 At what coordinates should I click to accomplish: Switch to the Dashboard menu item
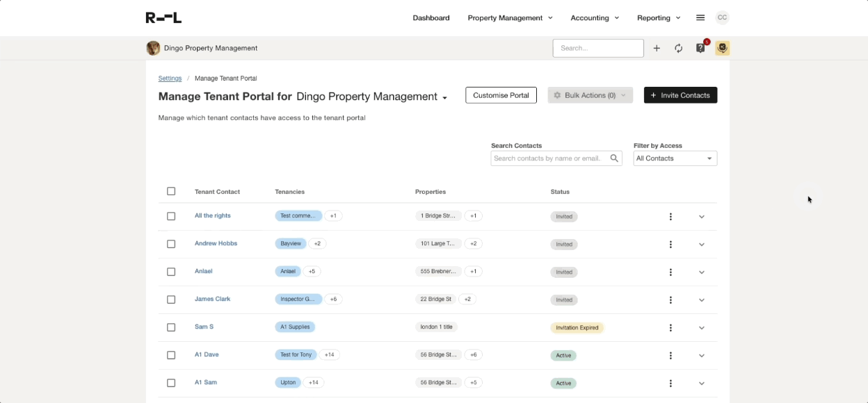[x=431, y=17]
